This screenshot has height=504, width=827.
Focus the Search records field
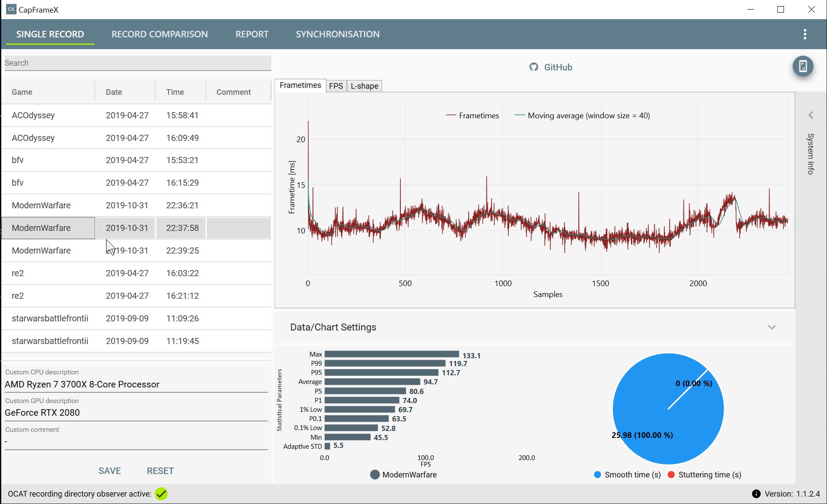pos(137,63)
